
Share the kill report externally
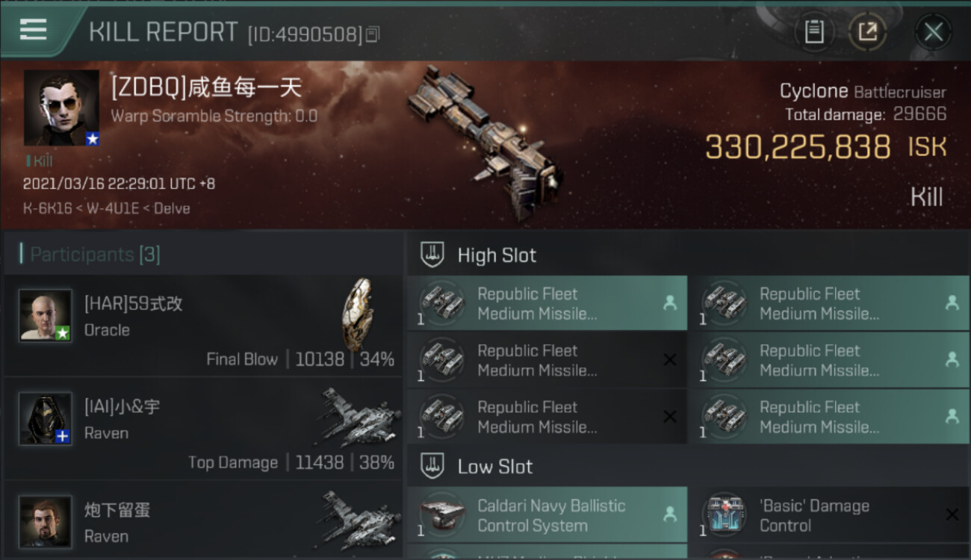[x=867, y=32]
